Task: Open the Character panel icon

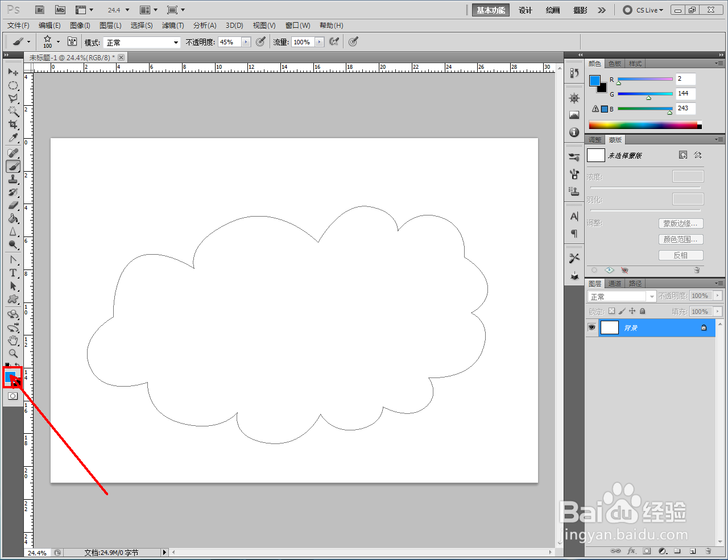Action: (574, 216)
